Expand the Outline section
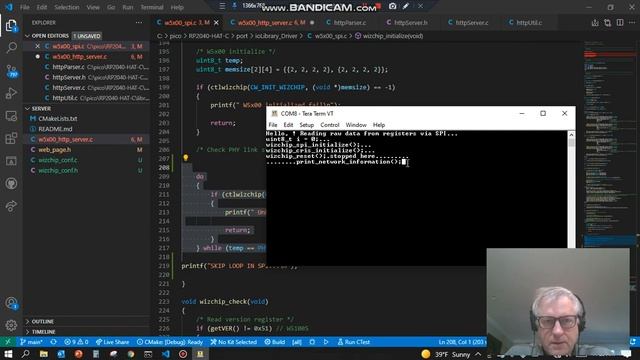Image resolution: width=640 pixels, height=360 pixels. pos(27,322)
